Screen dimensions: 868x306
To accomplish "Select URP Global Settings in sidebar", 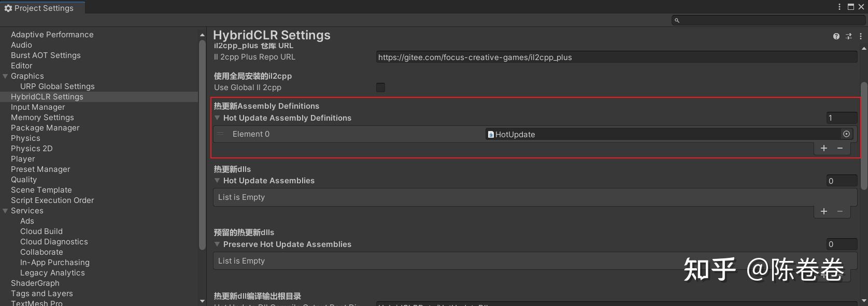I will (57, 86).
